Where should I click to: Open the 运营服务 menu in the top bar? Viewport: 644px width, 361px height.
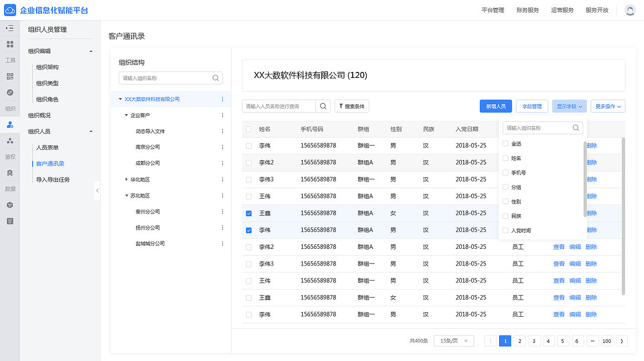pyautogui.click(x=562, y=10)
